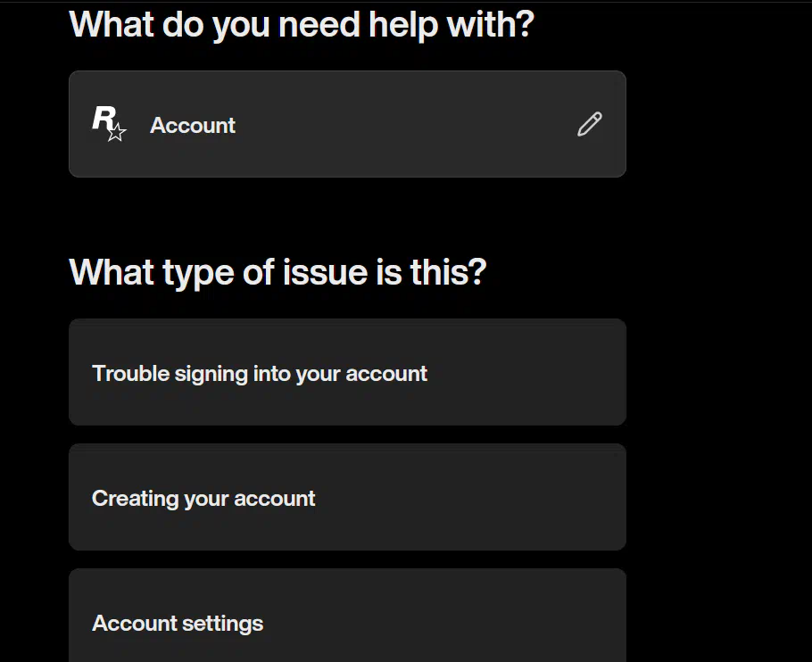Click the What do you need help with heading
The width and height of the screenshot is (812, 662).
(302, 24)
